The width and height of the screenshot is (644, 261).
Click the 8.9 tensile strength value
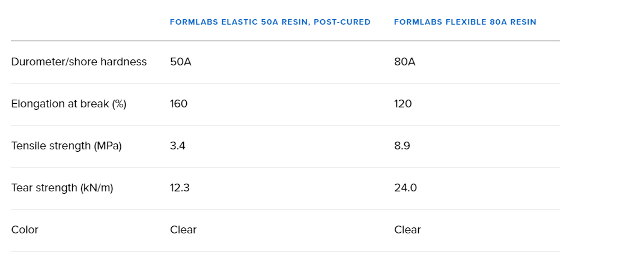point(402,146)
